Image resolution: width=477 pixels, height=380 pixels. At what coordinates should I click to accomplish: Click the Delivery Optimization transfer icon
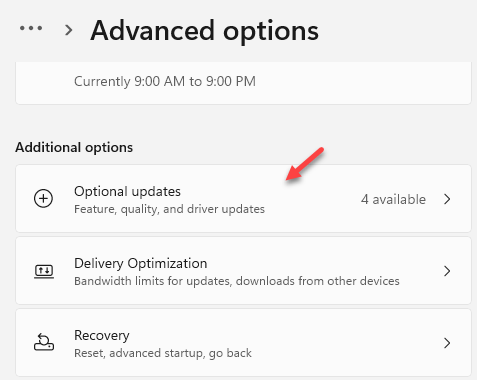pos(44,271)
